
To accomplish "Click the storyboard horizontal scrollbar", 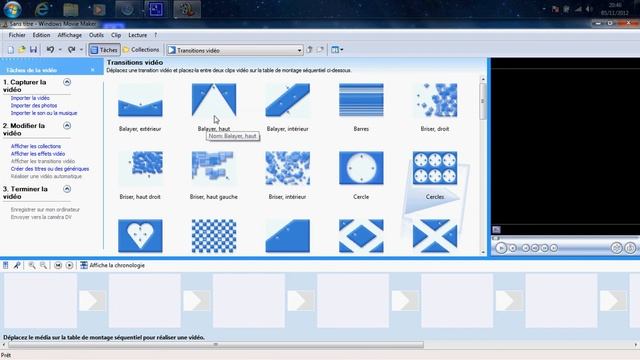I will (216, 345).
